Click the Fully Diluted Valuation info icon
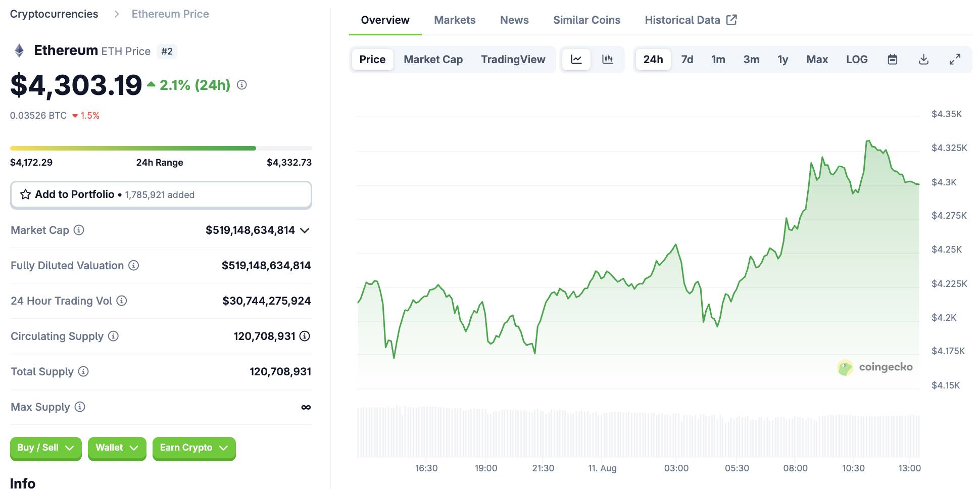The height and width of the screenshot is (489, 980). [133, 265]
